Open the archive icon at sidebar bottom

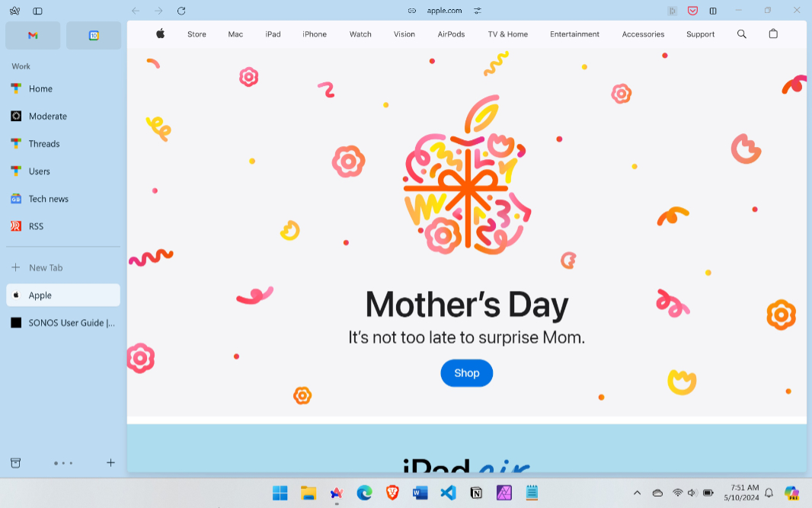[15, 463]
